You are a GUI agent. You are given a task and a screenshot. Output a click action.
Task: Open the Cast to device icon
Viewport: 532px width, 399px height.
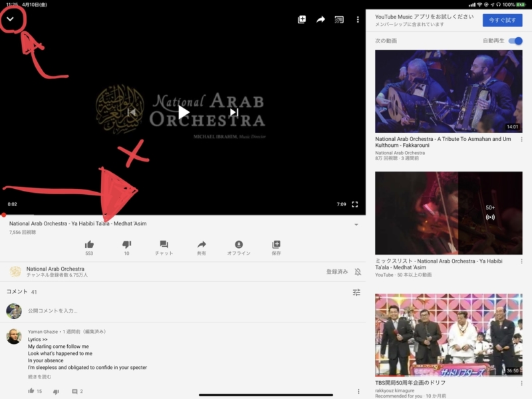(339, 19)
